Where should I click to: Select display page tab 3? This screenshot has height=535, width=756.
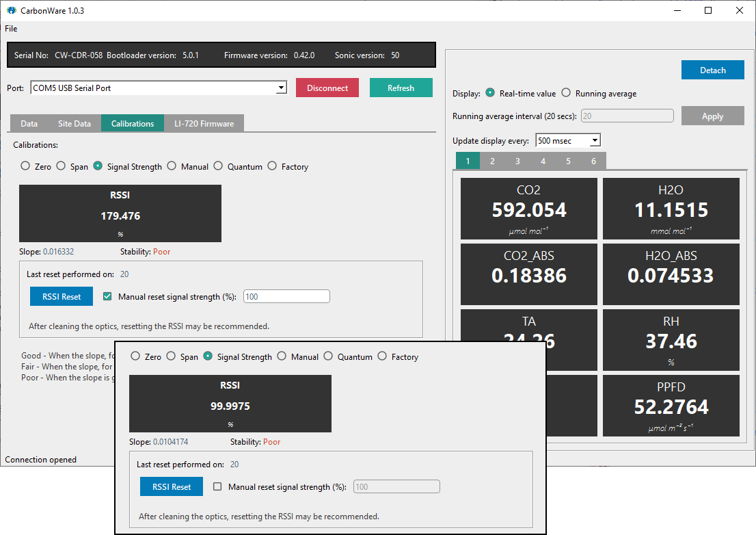517,161
